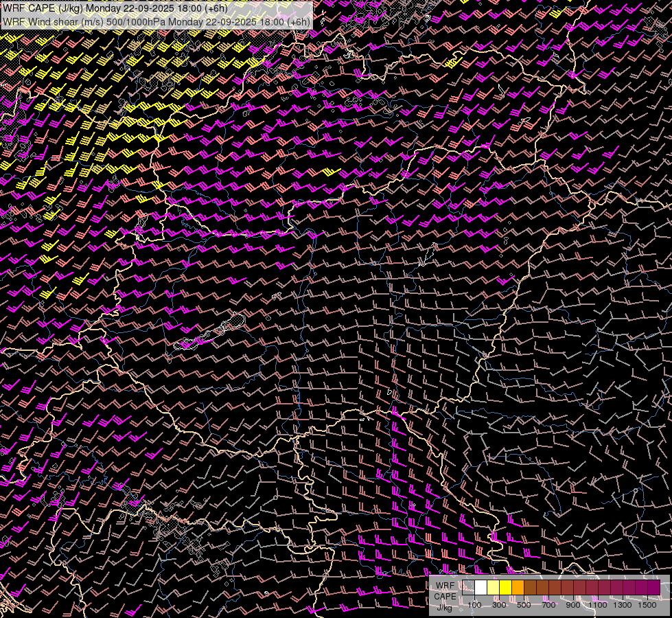Click the last purple swatch in the legend
The image size is (672, 618).
(x=653, y=588)
